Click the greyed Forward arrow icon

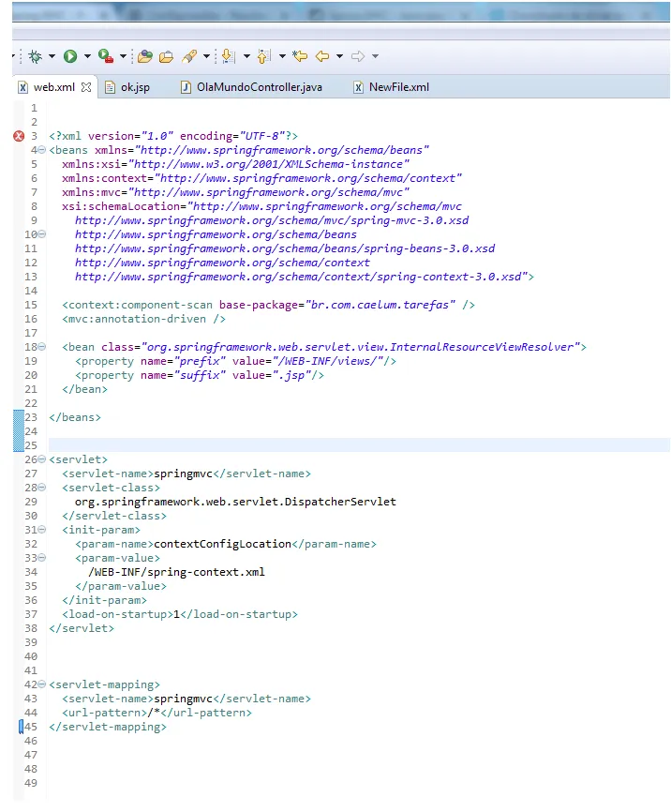(358, 56)
